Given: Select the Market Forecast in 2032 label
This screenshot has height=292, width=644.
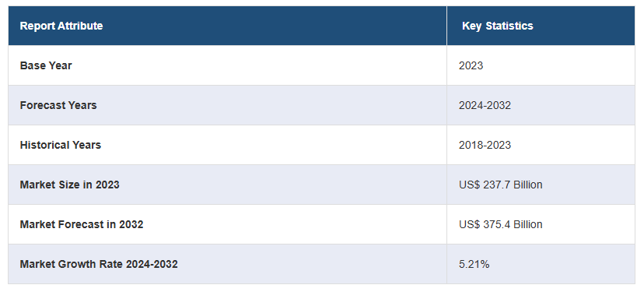Looking at the screenshot, I should (x=82, y=224).
